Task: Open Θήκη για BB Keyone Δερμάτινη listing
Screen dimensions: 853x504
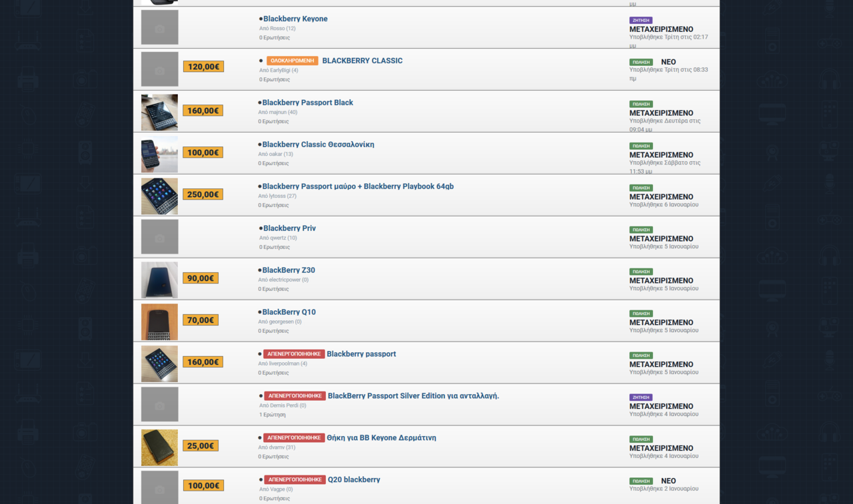Action: point(381,438)
